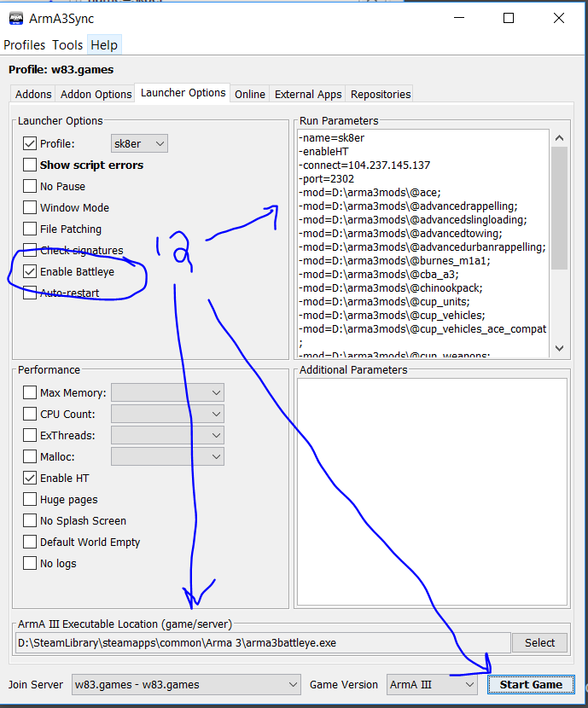
Task: Click inside the Additional Parameters text area
Action: [x=432, y=491]
